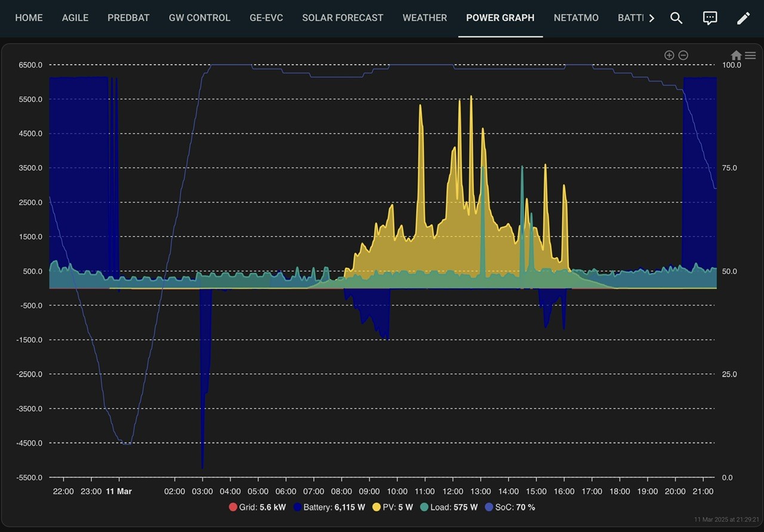This screenshot has width=764, height=532.
Task: Toggle the Load series in legend
Action: [449, 508]
